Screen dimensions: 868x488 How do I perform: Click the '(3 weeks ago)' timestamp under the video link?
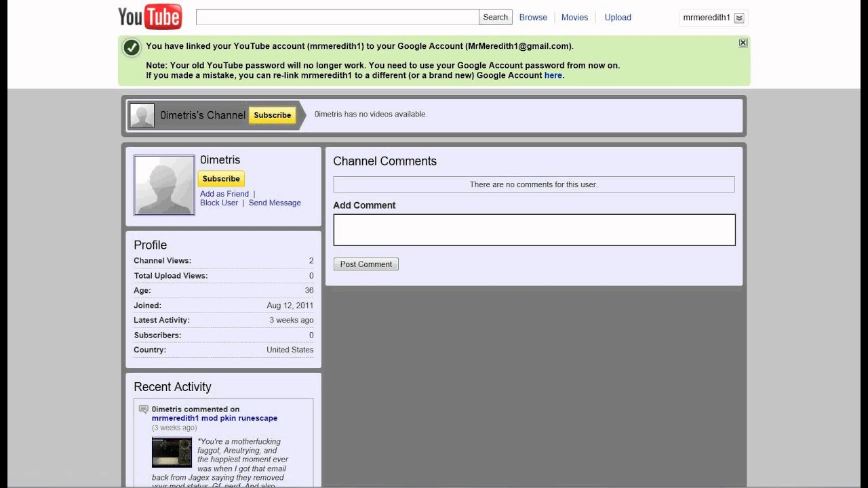[174, 428]
